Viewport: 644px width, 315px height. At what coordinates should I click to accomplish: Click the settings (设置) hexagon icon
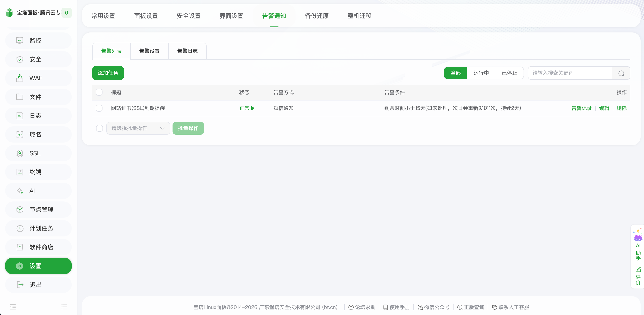pos(20,266)
